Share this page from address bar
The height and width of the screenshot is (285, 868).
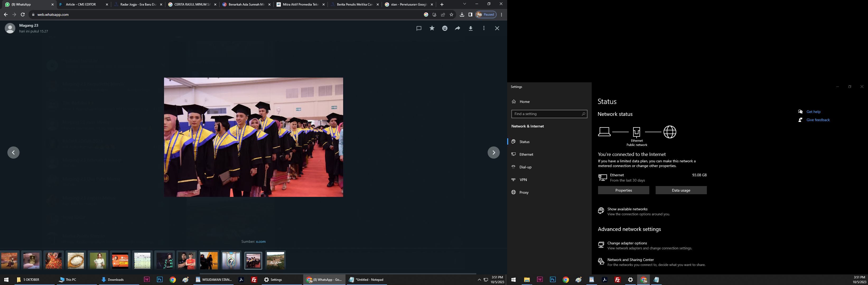(x=443, y=15)
